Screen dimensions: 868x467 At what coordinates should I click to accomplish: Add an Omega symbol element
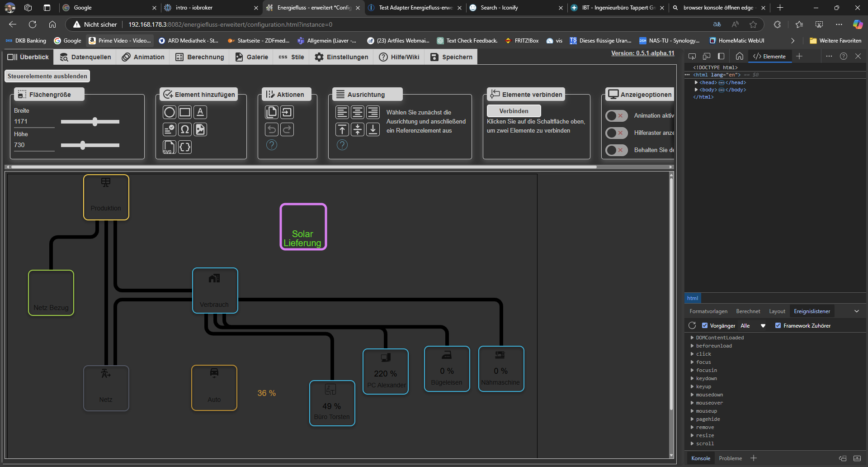185,129
